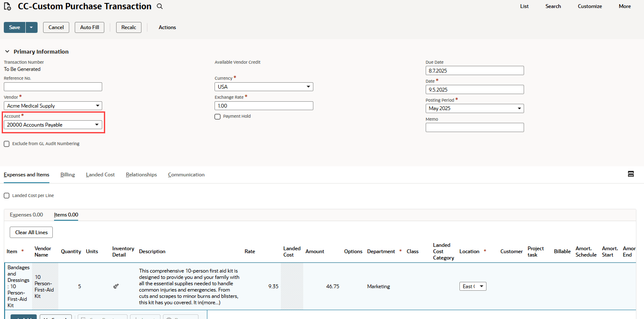Image resolution: width=644 pixels, height=319 pixels.
Task: Check the Landed Cost per Line box
Action: pos(7,196)
